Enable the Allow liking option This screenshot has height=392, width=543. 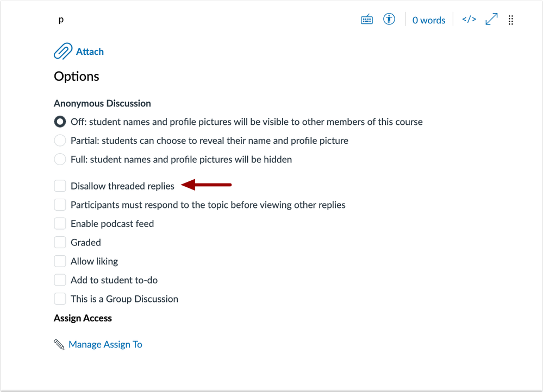60,261
